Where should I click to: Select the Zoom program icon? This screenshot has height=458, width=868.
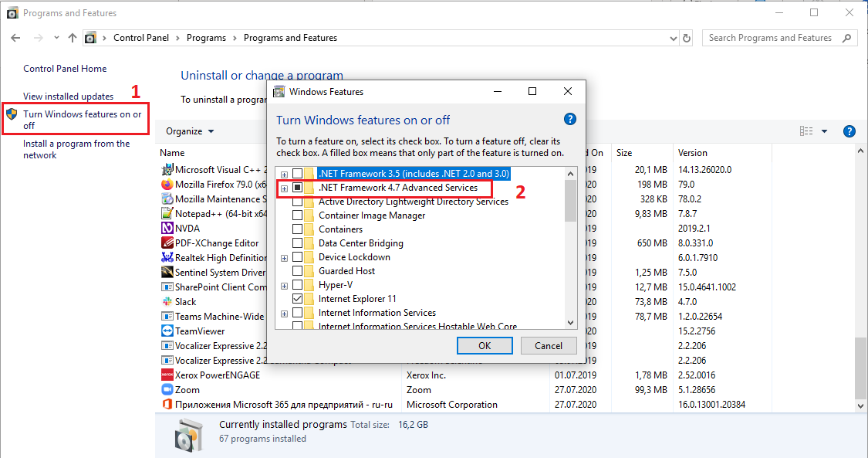click(x=167, y=389)
